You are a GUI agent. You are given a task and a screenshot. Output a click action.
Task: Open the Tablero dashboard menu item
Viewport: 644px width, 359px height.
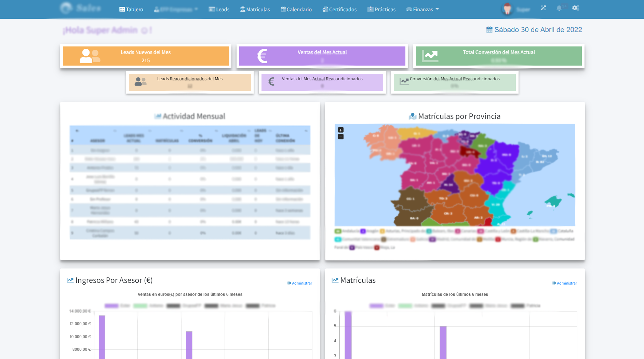coord(131,10)
